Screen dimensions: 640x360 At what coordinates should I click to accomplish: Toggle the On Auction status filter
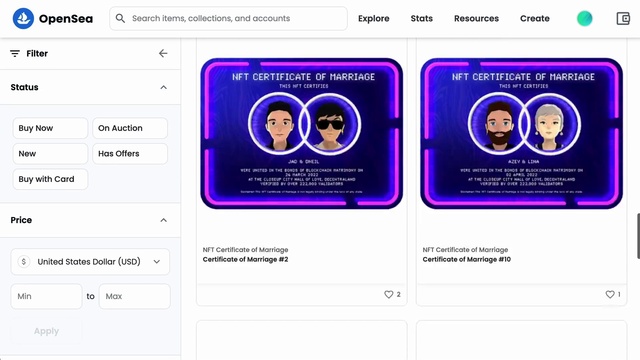click(130, 128)
